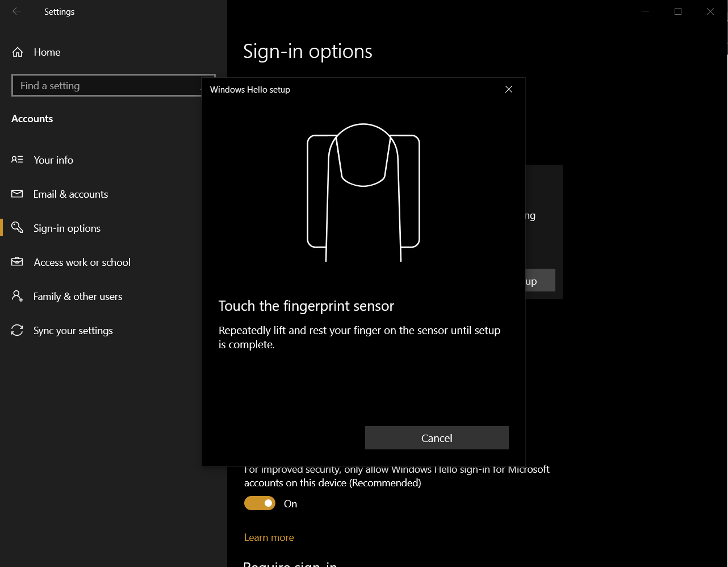Click the Family & other users icon
Screen dimensions: 728x567
(17, 296)
